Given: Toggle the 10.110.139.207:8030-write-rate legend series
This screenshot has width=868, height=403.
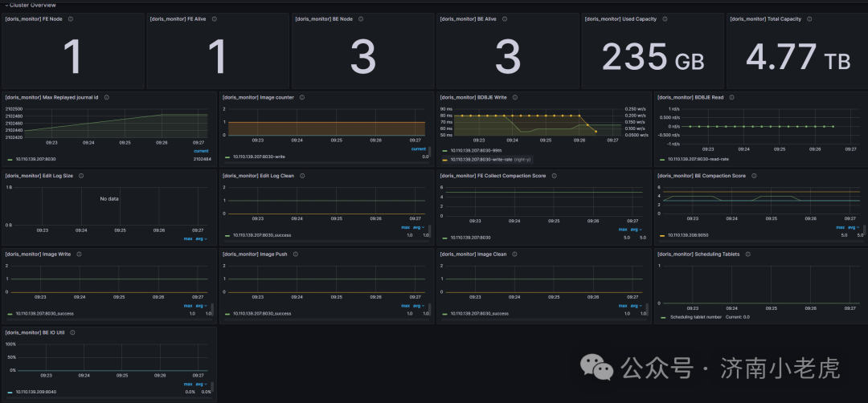Looking at the screenshot, I should pyautogui.click(x=481, y=159).
